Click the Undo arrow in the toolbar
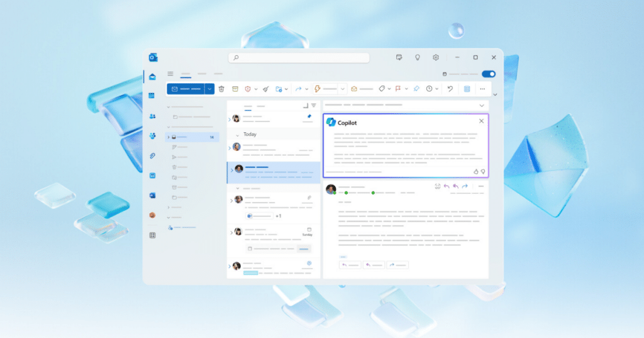Image resolution: width=644 pixels, height=338 pixels. 450,89
